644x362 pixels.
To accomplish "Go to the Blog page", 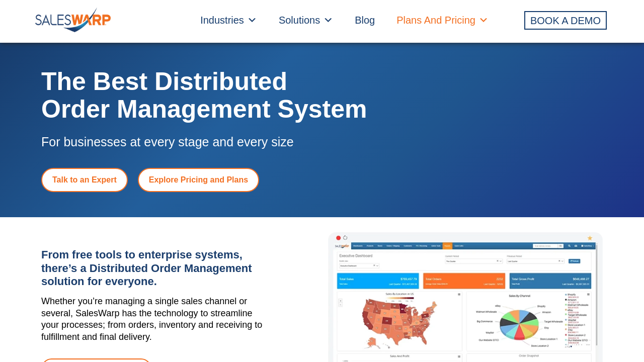I will (x=365, y=20).
